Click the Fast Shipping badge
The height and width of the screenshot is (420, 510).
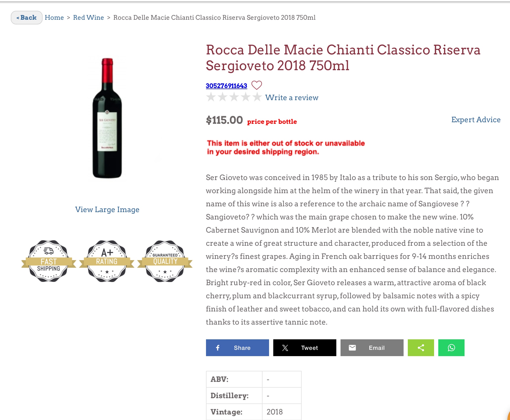[x=49, y=261]
